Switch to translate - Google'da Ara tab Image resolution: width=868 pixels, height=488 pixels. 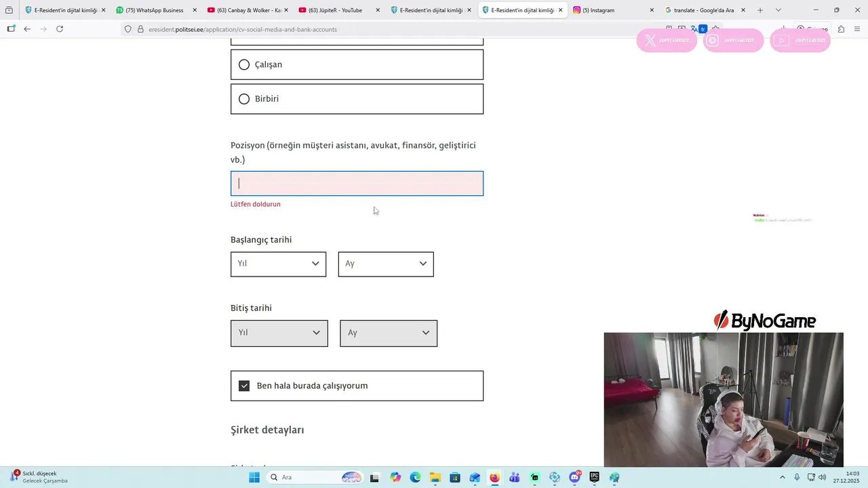point(703,10)
